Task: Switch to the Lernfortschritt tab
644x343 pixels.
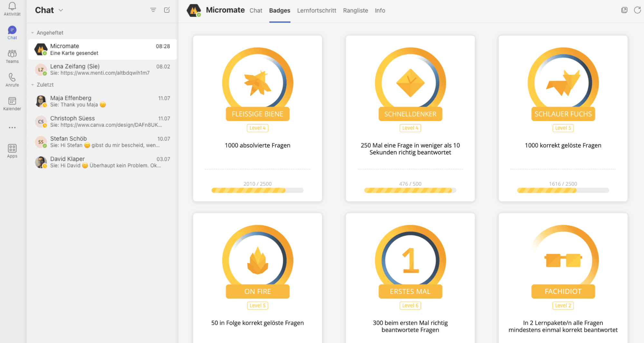Action: (x=317, y=10)
